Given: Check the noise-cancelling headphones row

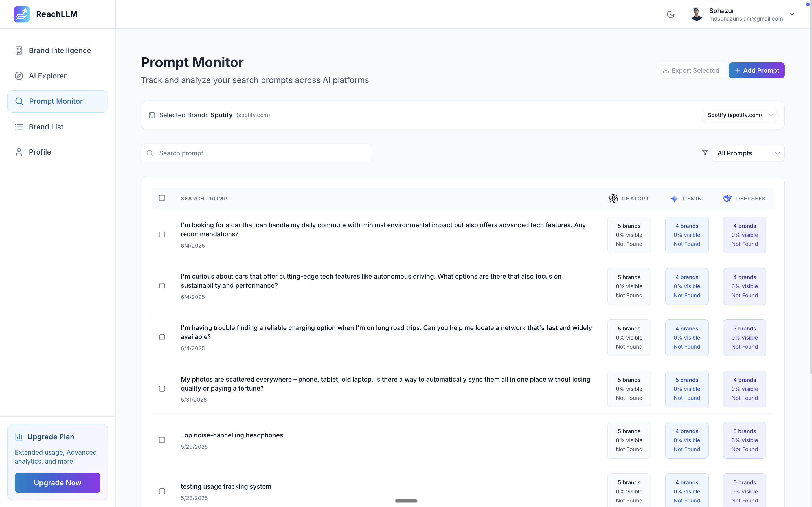Looking at the screenshot, I should click(x=162, y=440).
